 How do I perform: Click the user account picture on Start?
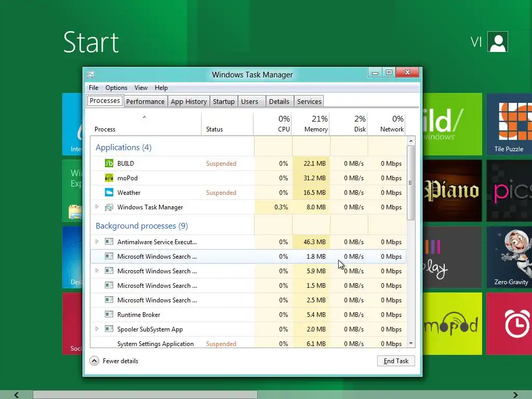(497, 42)
